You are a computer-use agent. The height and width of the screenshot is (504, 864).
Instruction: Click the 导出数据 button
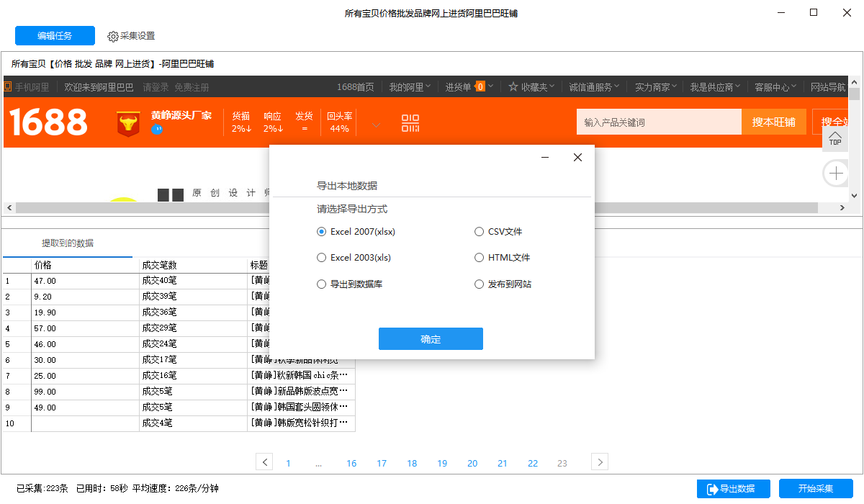click(734, 489)
